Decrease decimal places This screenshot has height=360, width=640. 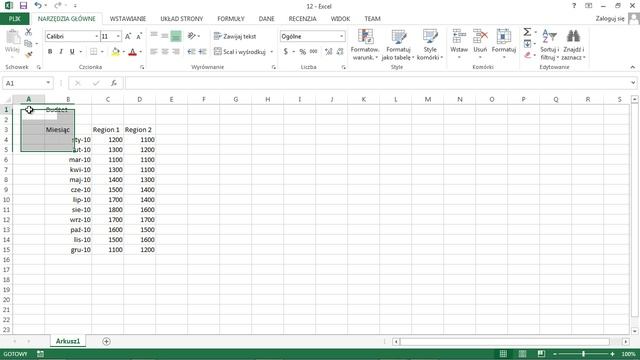[340, 52]
